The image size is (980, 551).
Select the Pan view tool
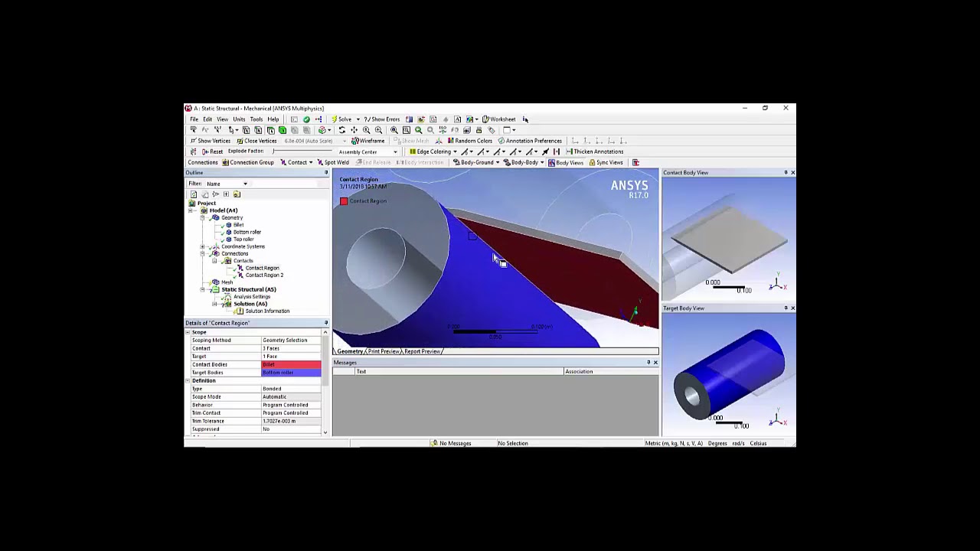tap(354, 130)
